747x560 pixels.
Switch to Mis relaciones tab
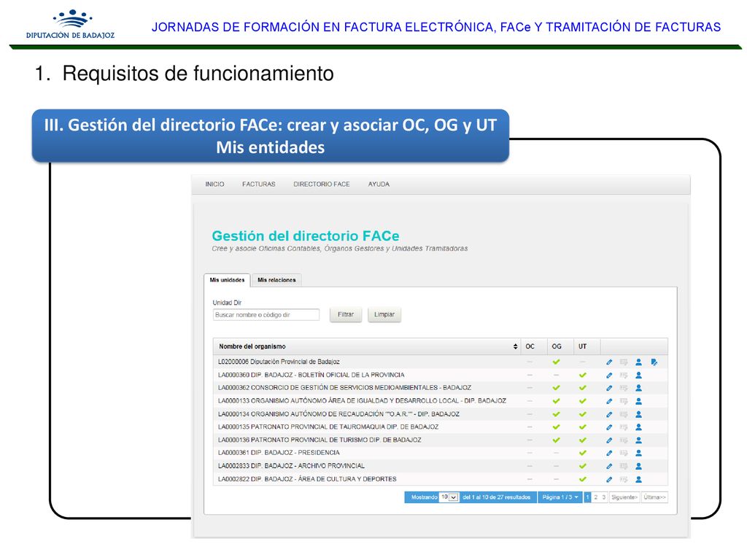coord(276,280)
